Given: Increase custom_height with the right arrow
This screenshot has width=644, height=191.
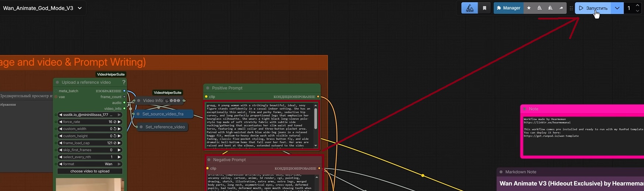Looking at the screenshot, I should 119,136.
